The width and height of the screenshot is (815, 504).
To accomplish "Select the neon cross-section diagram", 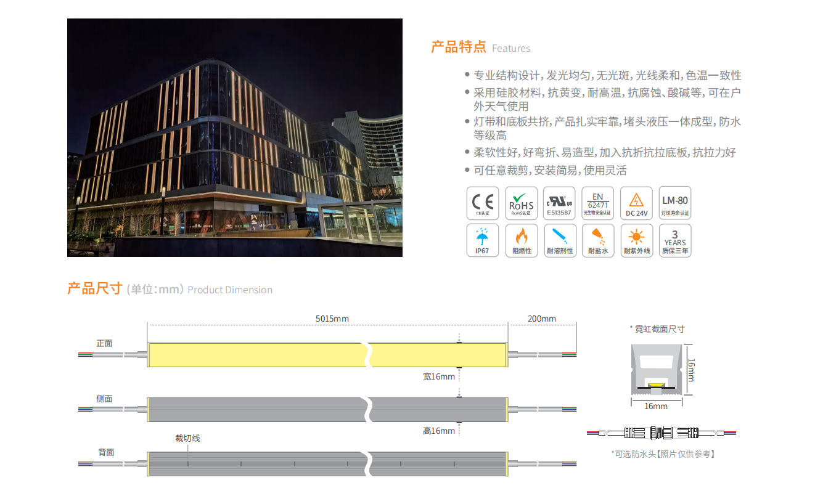I will (x=657, y=370).
